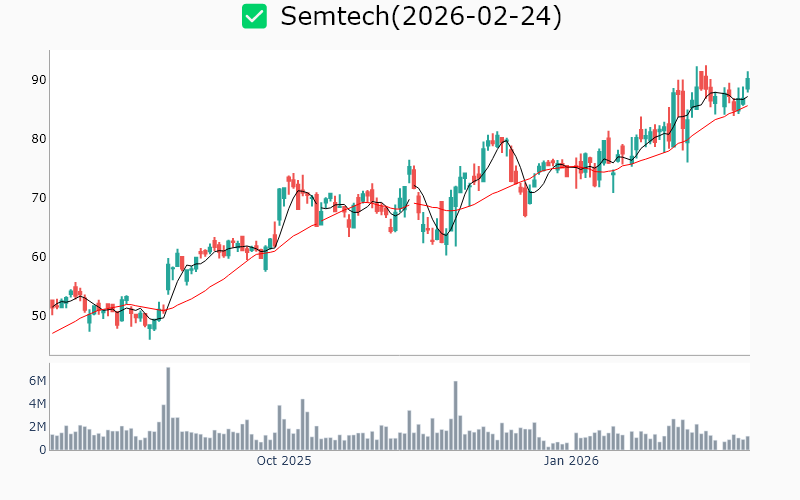
Task: Click the 70 price axis label
Action: point(38,198)
